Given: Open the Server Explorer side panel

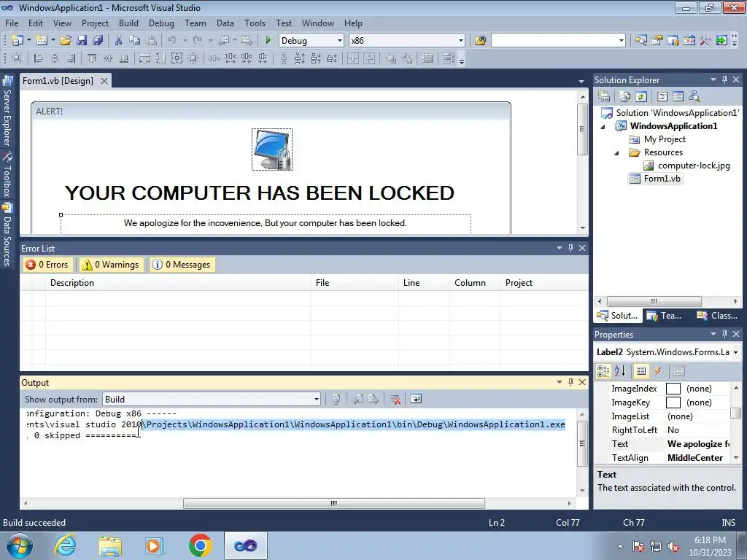Looking at the screenshot, I should pyautogui.click(x=7, y=112).
